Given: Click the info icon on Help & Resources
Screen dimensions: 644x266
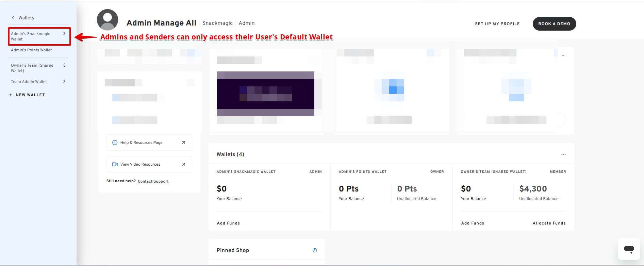Looking at the screenshot, I should coord(115,143).
